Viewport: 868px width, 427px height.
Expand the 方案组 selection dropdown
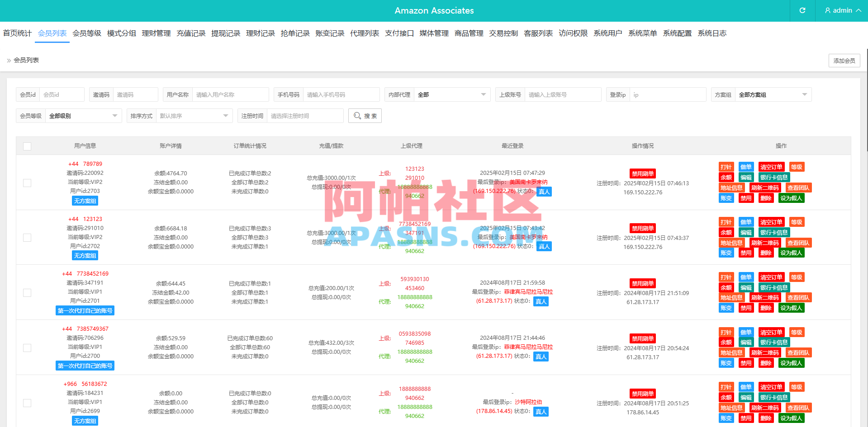773,94
